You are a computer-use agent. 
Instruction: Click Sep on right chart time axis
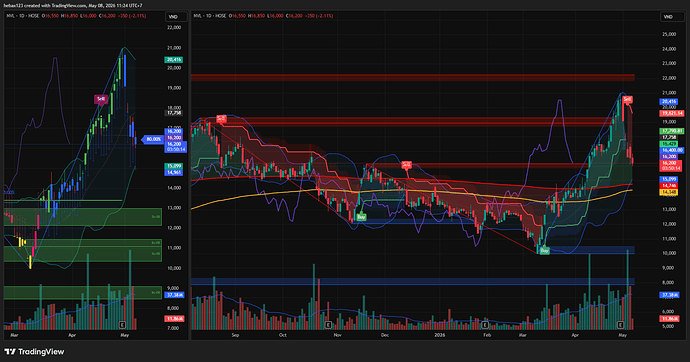[x=235, y=335]
